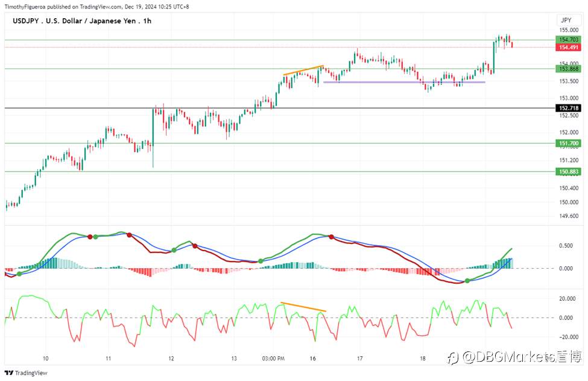This screenshot has height=381, width=588.
Task: Select the purple horizontal support line on the price chart
Action: coord(404,82)
